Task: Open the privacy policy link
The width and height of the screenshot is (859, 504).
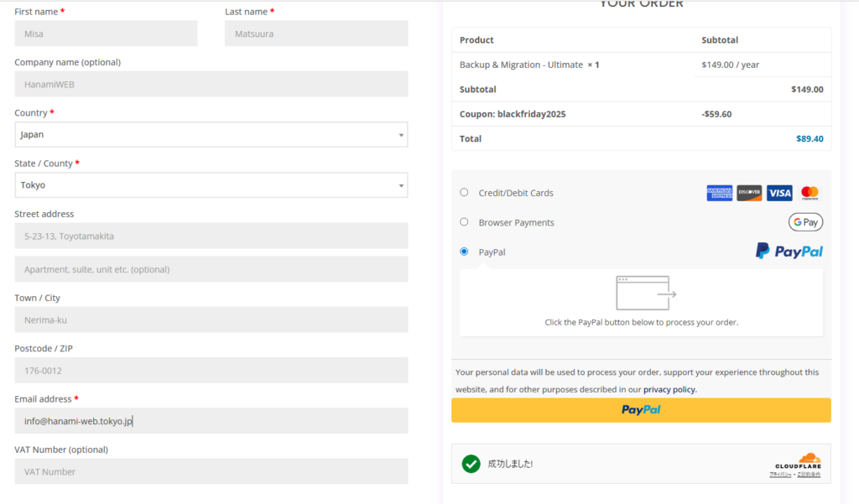Action: coord(669,389)
